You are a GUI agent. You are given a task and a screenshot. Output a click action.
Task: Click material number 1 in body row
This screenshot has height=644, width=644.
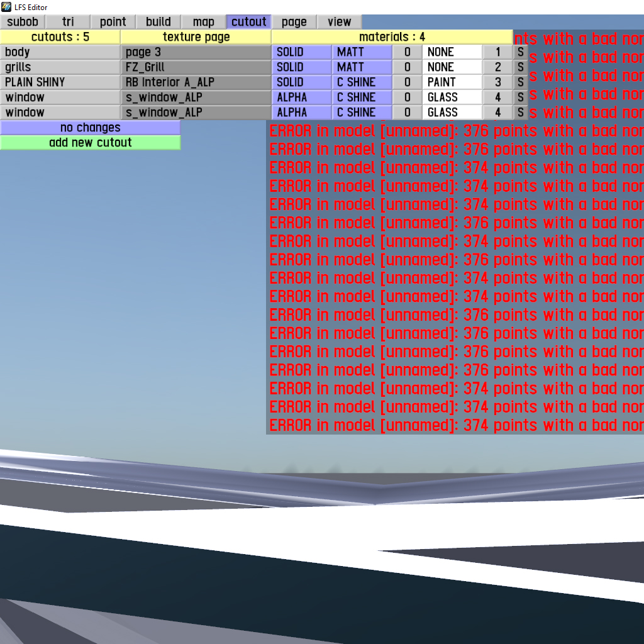click(x=498, y=52)
